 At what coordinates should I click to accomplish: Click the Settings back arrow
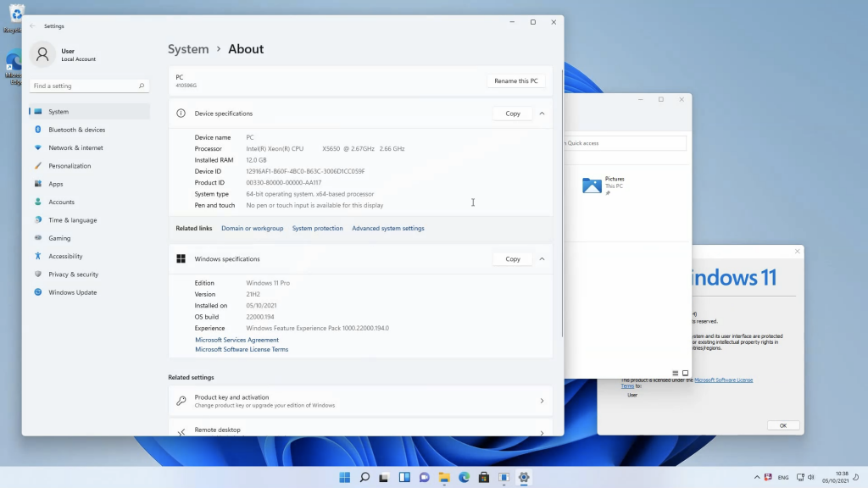click(32, 26)
